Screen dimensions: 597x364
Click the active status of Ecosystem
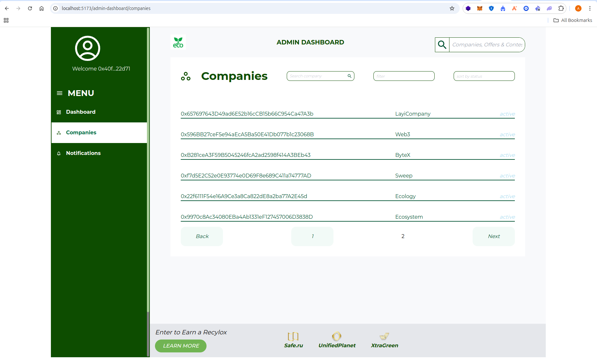point(507,217)
